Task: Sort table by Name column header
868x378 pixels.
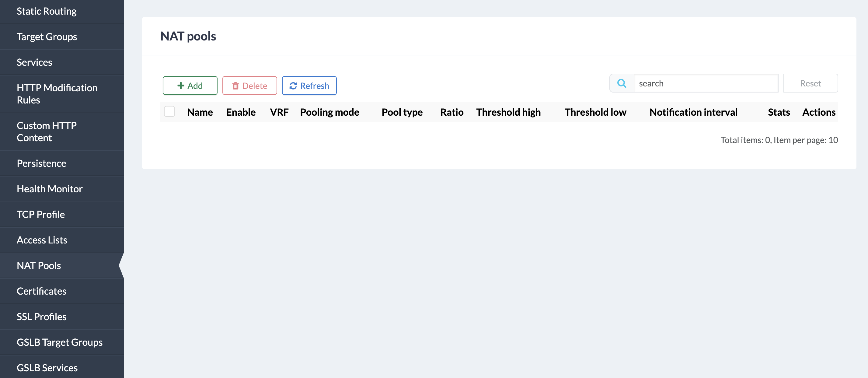Action: tap(200, 112)
